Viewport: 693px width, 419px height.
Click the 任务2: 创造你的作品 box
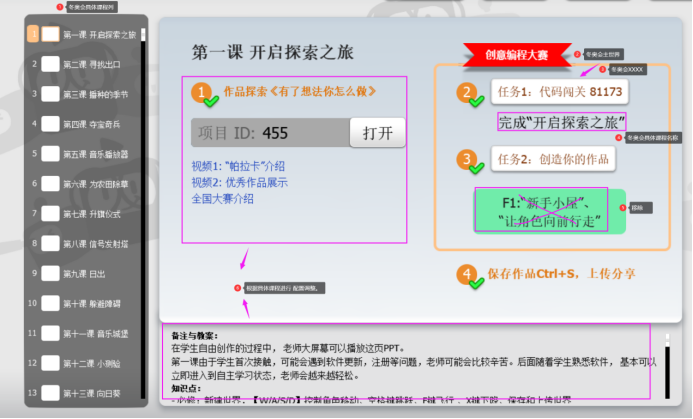(x=553, y=159)
